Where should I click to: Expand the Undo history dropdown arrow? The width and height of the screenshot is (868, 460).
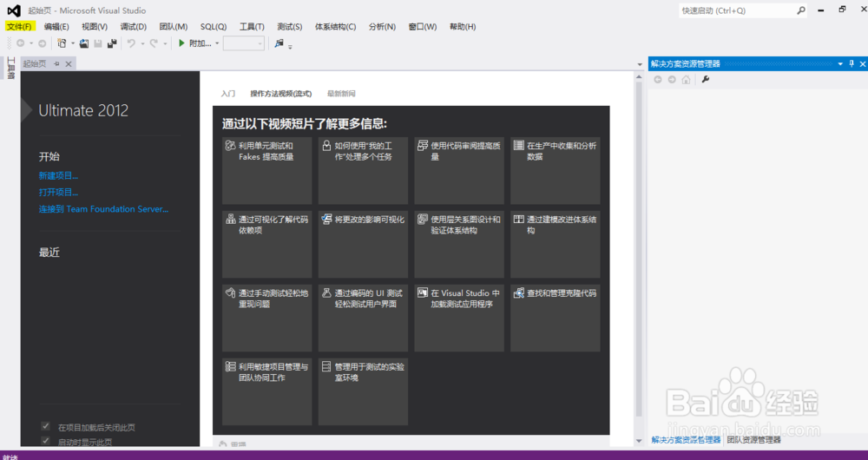click(x=142, y=43)
